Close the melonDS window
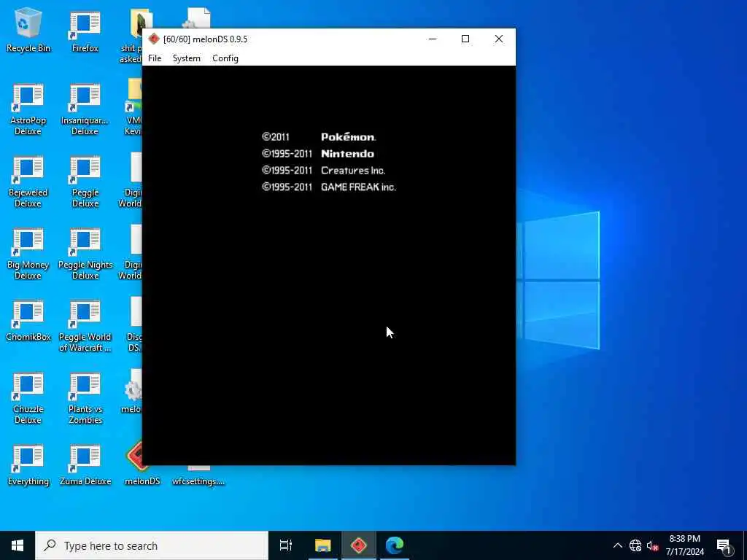The image size is (747, 560). coord(499,39)
